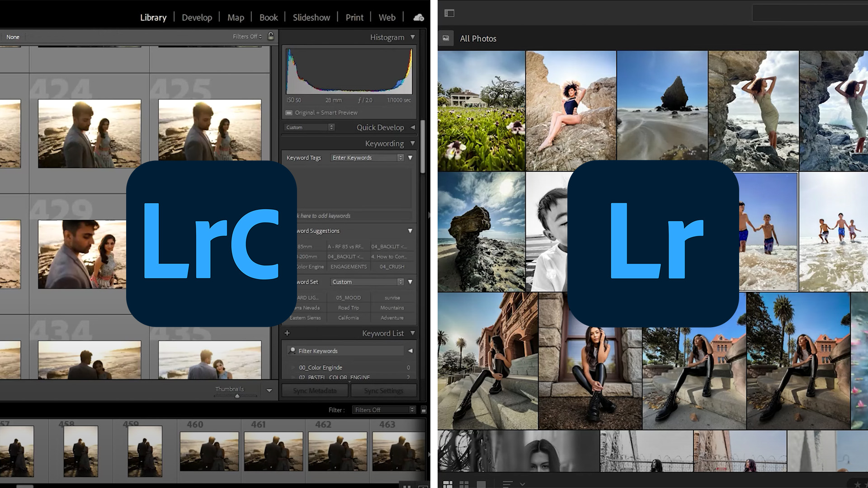Switch to the Develop module

click(x=197, y=17)
